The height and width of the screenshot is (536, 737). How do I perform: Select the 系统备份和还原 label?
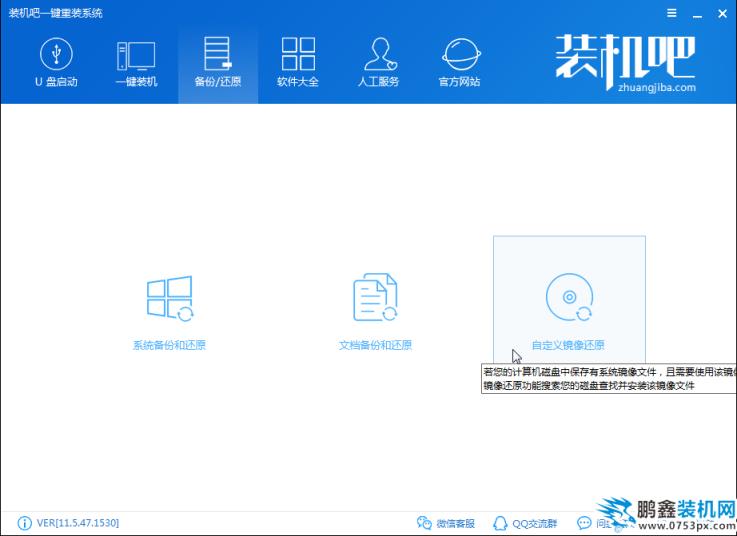click(169, 345)
